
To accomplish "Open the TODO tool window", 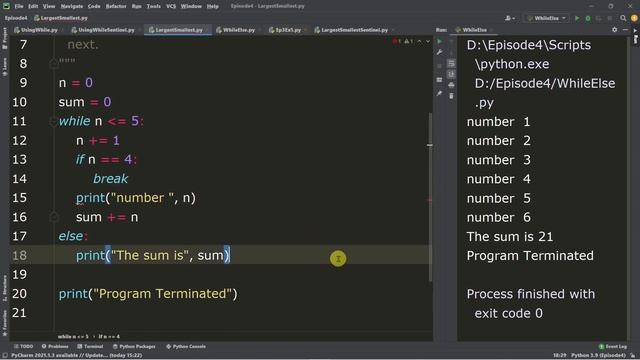I will point(24,347).
